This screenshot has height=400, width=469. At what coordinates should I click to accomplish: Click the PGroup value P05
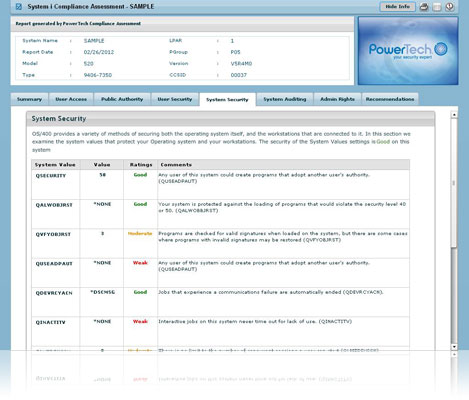(x=235, y=52)
